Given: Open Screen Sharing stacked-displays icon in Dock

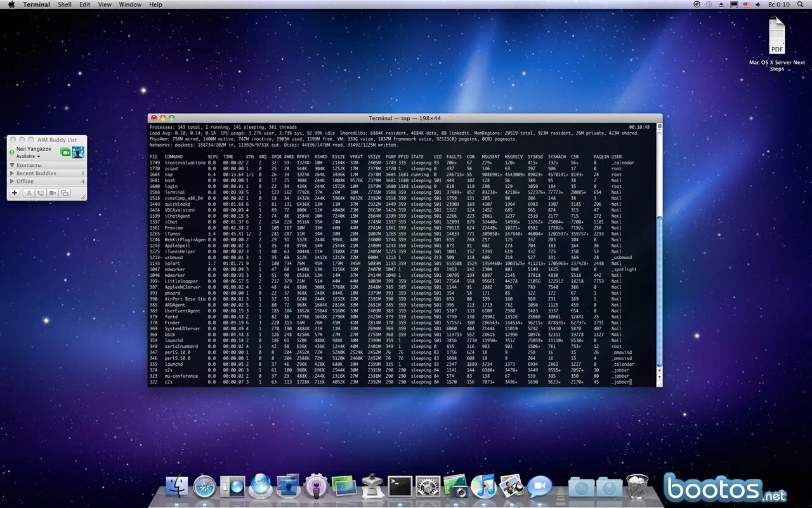Looking at the screenshot, I should pyautogui.click(x=343, y=487).
